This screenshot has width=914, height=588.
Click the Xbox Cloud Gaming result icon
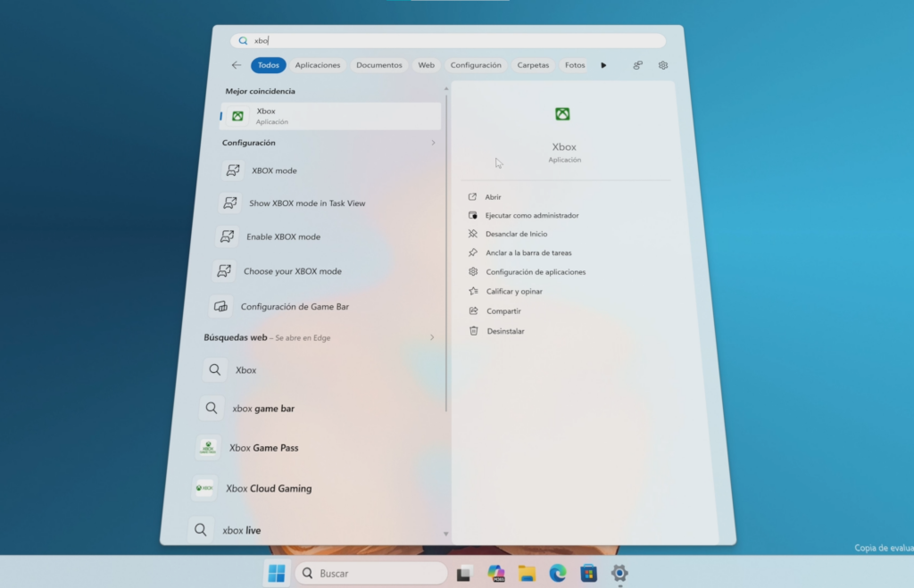(204, 488)
